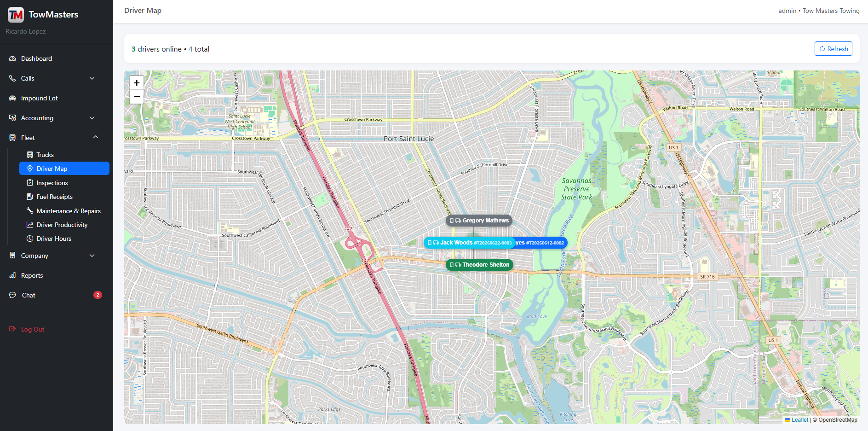Expand the Accounting menu chevron

(92, 118)
